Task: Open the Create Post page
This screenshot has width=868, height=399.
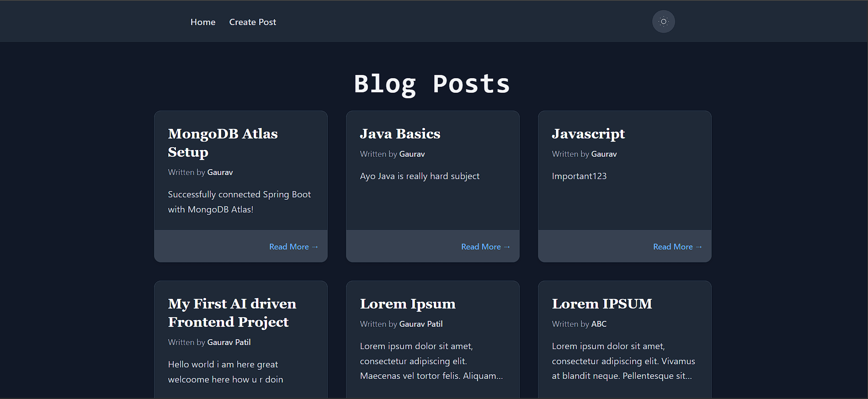Action: [x=252, y=22]
